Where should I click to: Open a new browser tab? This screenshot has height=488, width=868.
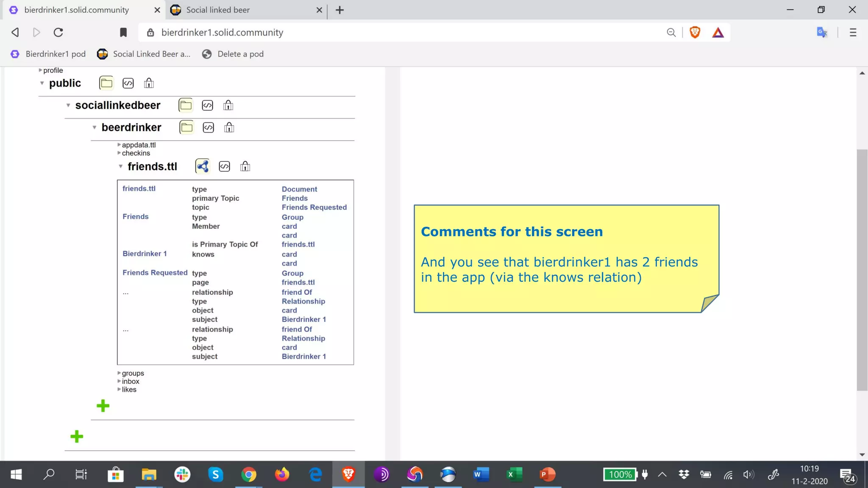coord(340,10)
